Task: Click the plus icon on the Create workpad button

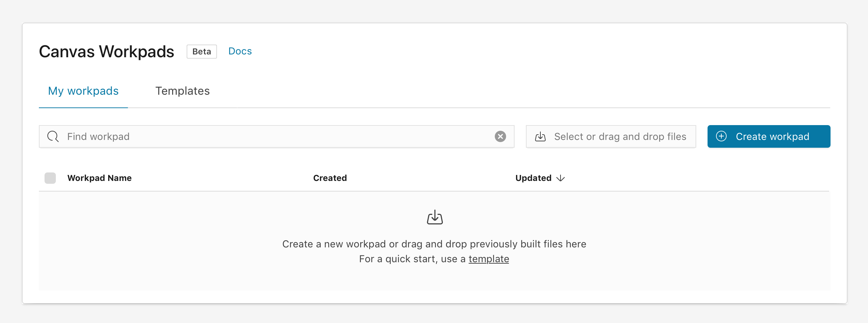Action: coord(721,136)
